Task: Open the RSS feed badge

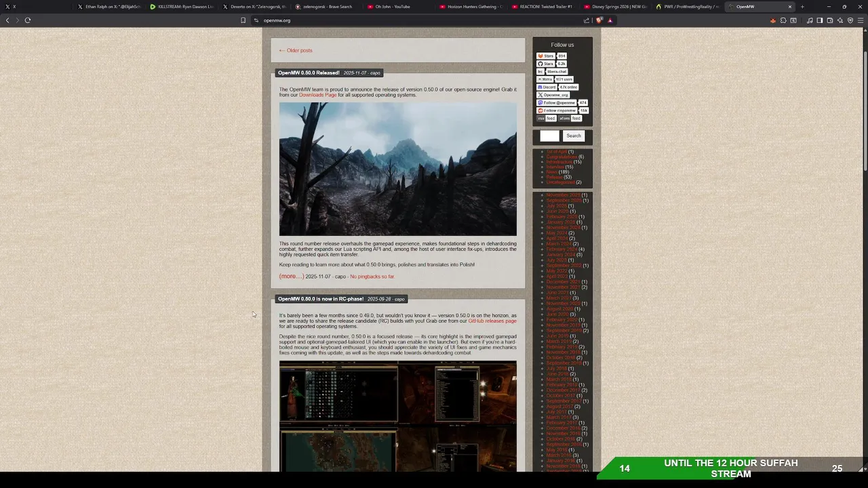Action: (x=547, y=118)
